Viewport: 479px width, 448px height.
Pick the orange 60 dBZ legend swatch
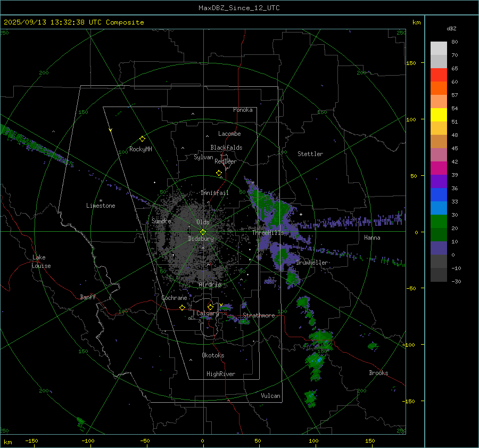tap(439, 88)
